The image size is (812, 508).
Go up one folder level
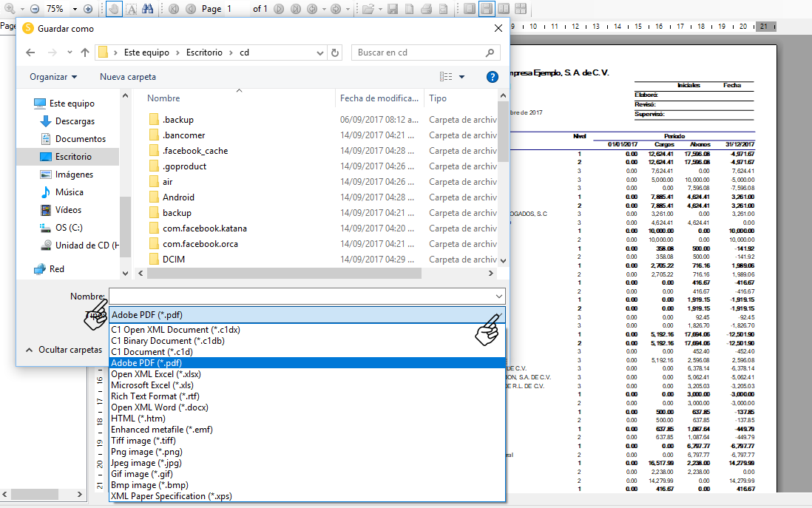[85, 53]
